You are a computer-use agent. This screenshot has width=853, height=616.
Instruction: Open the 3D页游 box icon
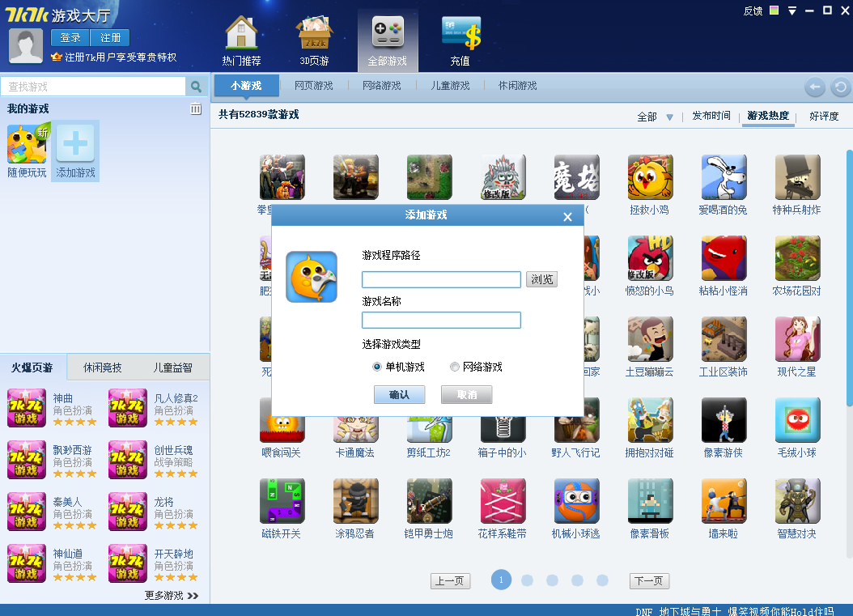click(315, 32)
